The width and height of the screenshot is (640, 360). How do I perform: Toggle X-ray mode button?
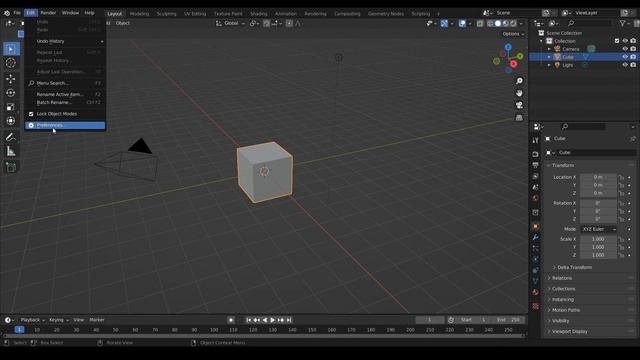[x=480, y=24]
